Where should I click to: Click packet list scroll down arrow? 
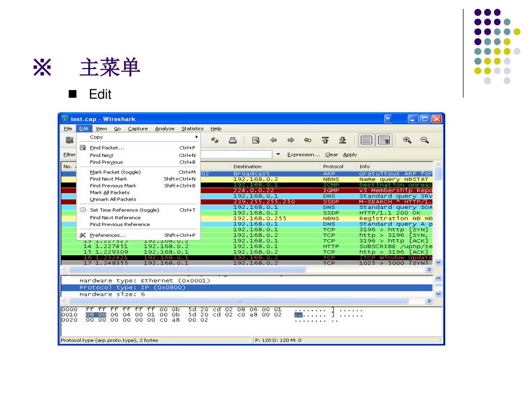[438, 262]
